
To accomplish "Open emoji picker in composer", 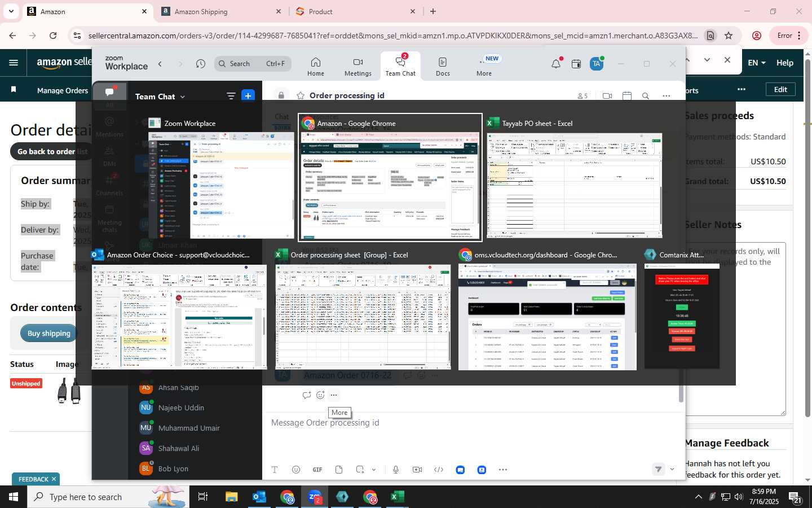I will (x=296, y=470).
